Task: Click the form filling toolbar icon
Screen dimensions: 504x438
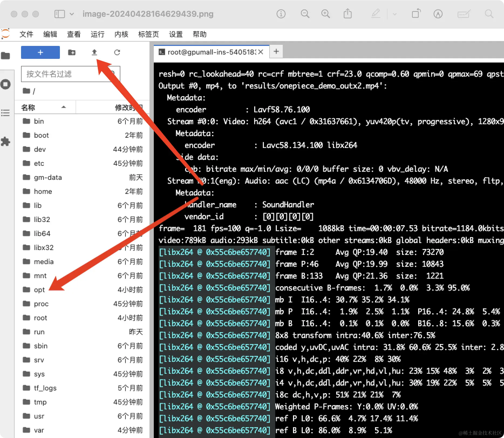Action: [x=464, y=14]
